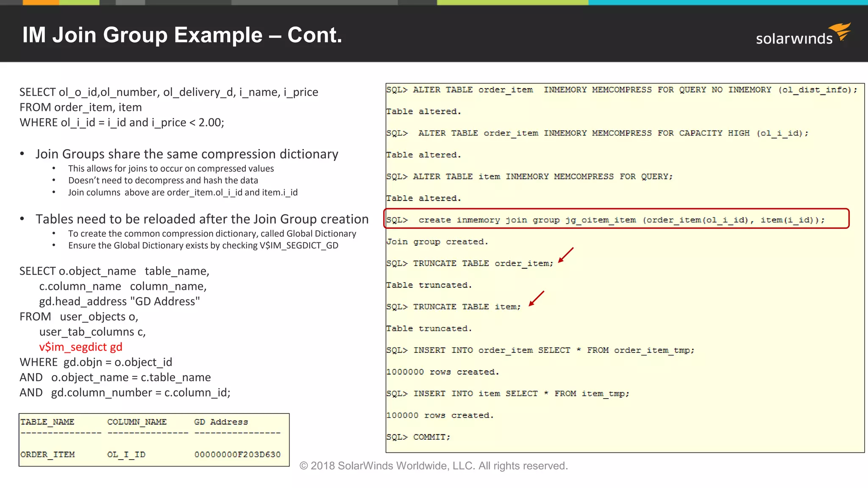The image size is (868, 488).
Task: Click 'This allows for joins to occur on compressed values'
Action: pyautogui.click(x=171, y=169)
